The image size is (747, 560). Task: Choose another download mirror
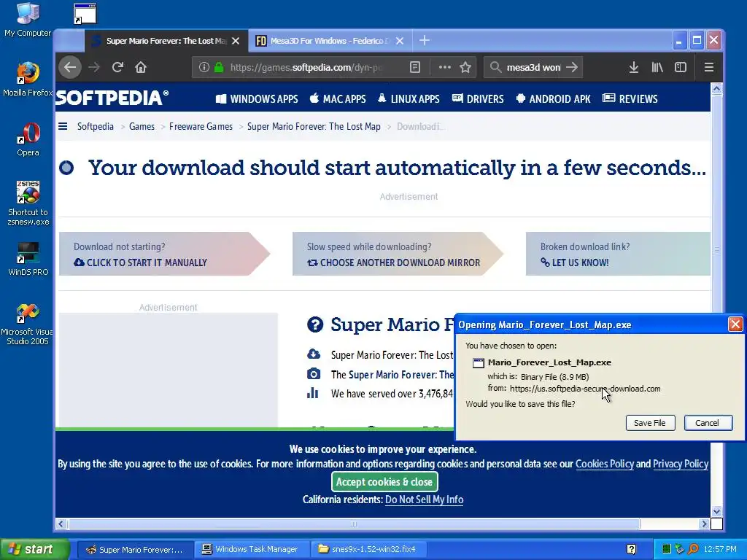(x=393, y=262)
